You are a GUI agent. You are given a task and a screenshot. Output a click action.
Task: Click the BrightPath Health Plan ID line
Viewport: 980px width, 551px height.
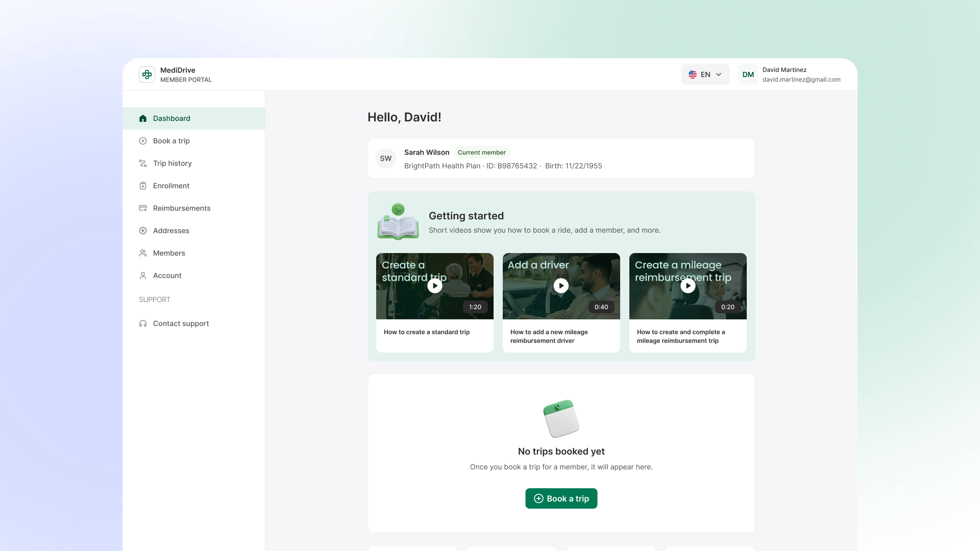tap(503, 166)
